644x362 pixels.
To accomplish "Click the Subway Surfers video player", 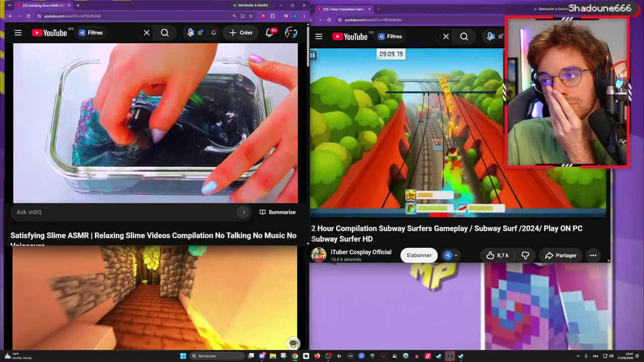I will [407, 133].
